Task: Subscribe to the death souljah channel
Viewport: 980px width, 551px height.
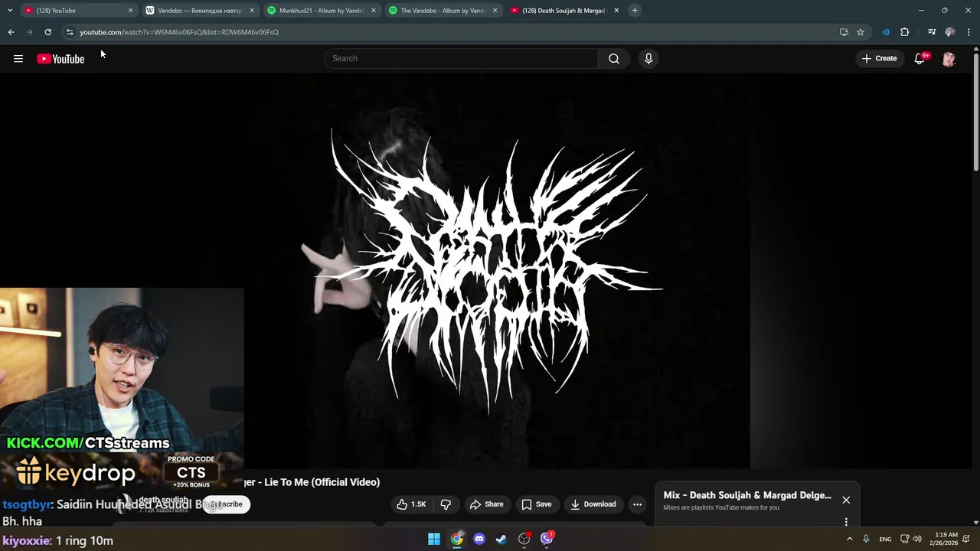Action: pyautogui.click(x=227, y=504)
